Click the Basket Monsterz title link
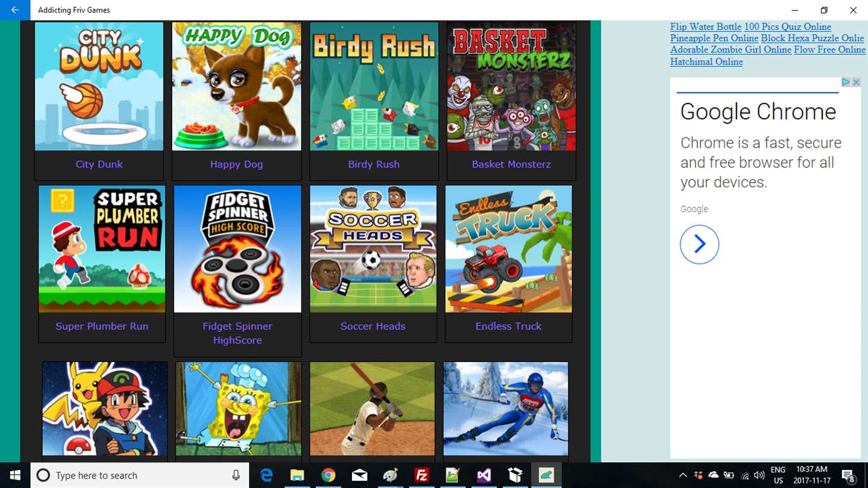The image size is (868, 488). (511, 164)
